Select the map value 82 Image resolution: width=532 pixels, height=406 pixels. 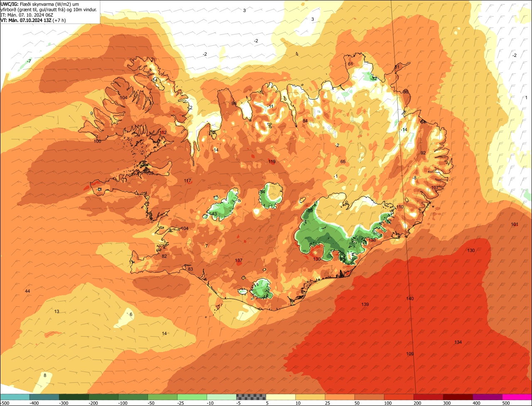coord(164,256)
